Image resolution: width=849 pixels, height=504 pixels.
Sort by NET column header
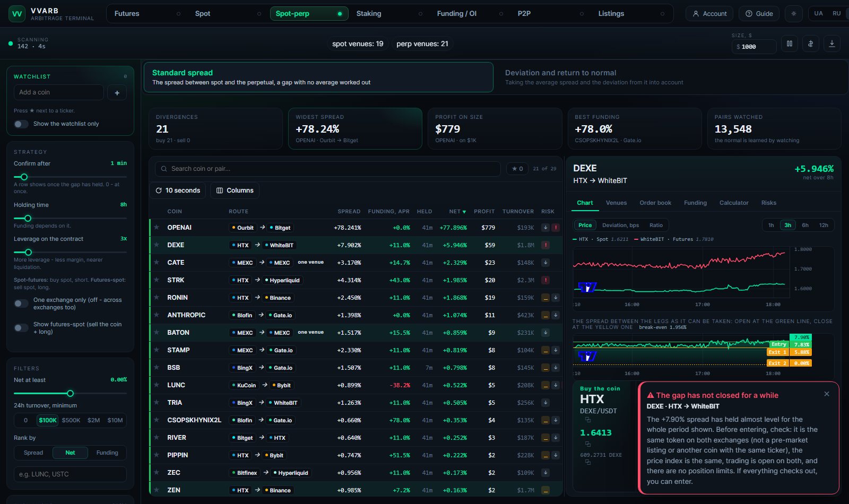457,212
